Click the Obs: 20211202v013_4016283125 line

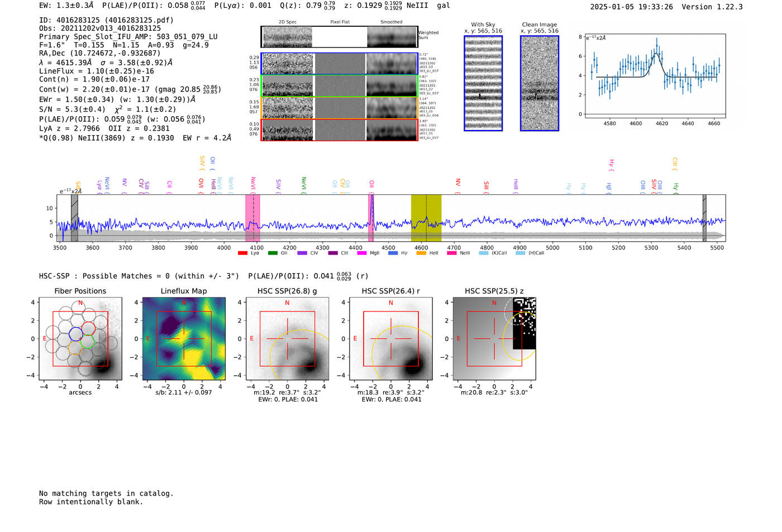[x=100, y=28]
